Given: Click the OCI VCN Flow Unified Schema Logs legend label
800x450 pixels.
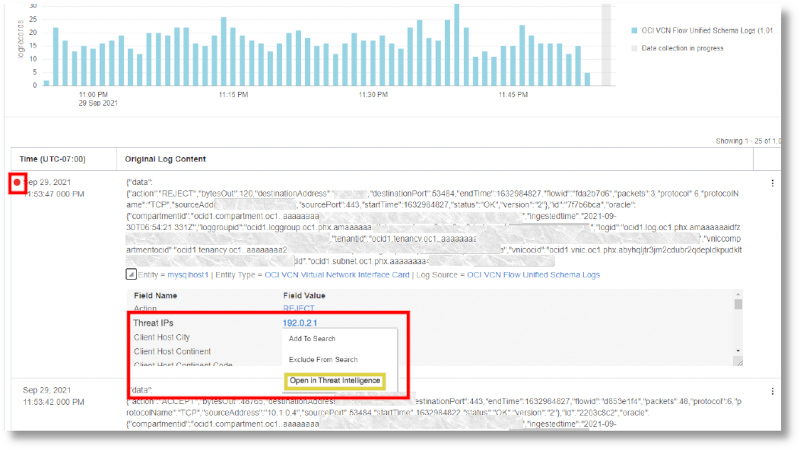Looking at the screenshot, I should click(x=708, y=31).
